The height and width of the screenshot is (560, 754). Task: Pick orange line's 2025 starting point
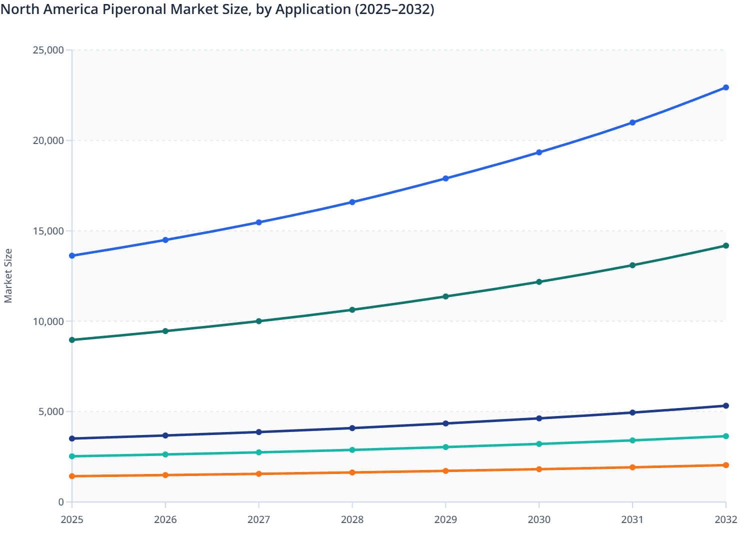pos(72,476)
